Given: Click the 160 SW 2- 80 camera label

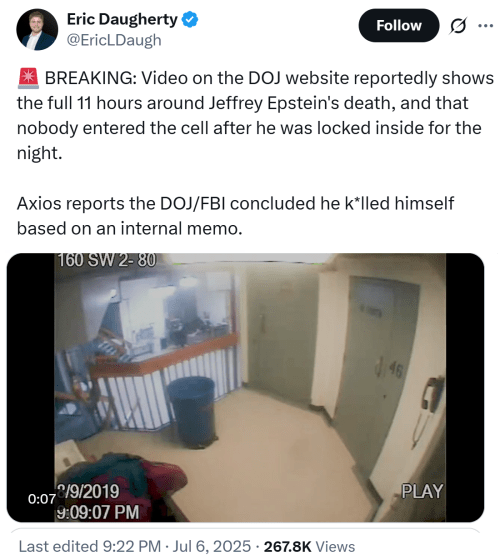Looking at the screenshot, I should 107,260.
